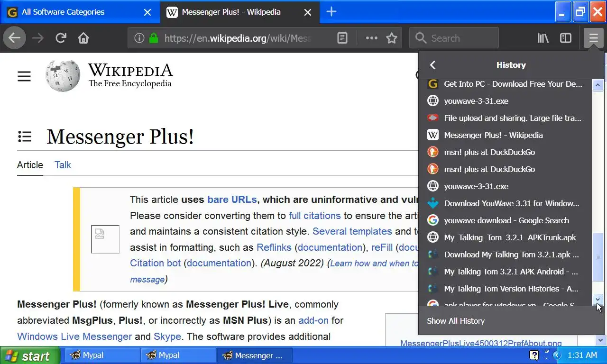Open first youwave-3-31.exe history entry
This screenshot has width=607, height=364.
click(505, 101)
